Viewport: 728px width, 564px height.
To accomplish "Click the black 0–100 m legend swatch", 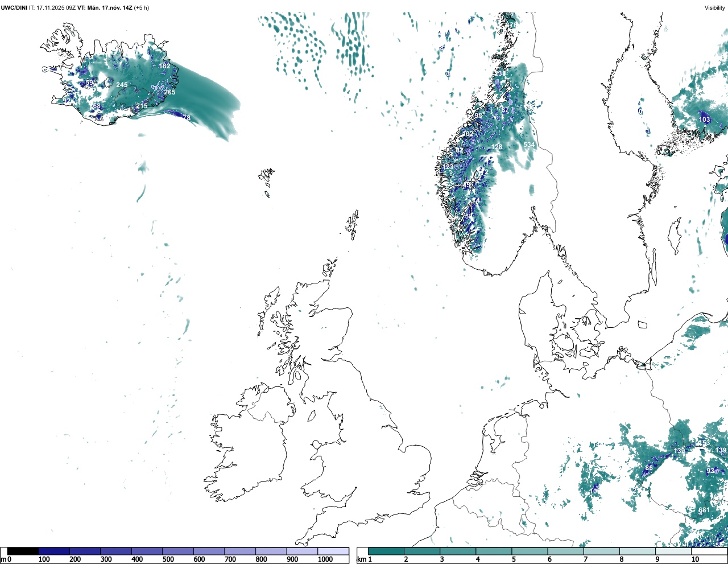I will point(23,551).
